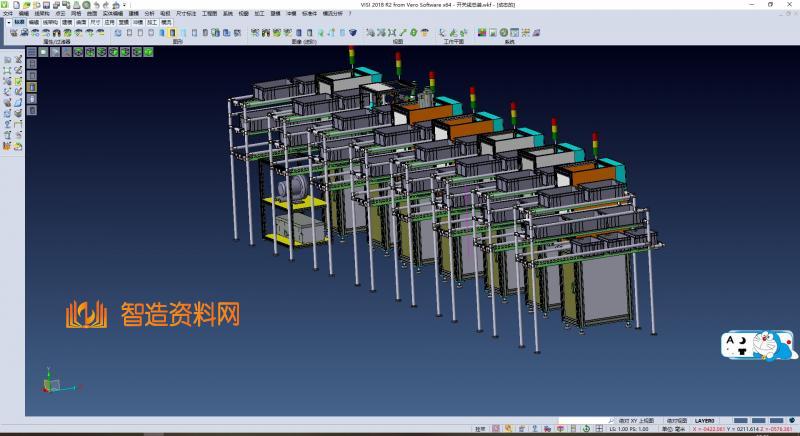This screenshot has width=800, height=436.
Task: Click the undo arrow in quick access toolbar
Action: [x=98, y=5]
